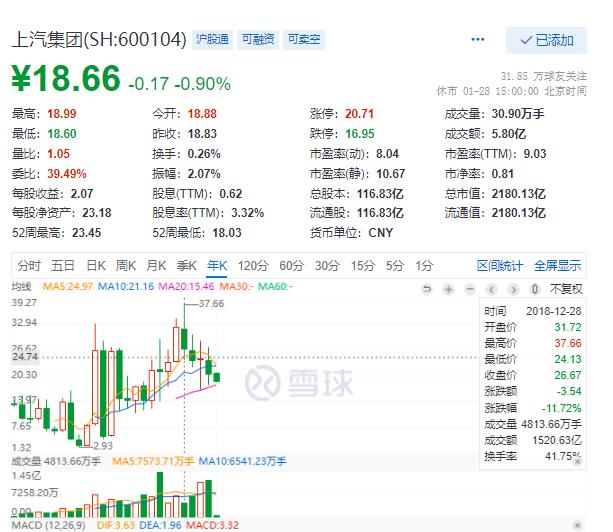Switch to the 季K chart tab
The height and width of the screenshot is (532, 613).
point(186,266)
